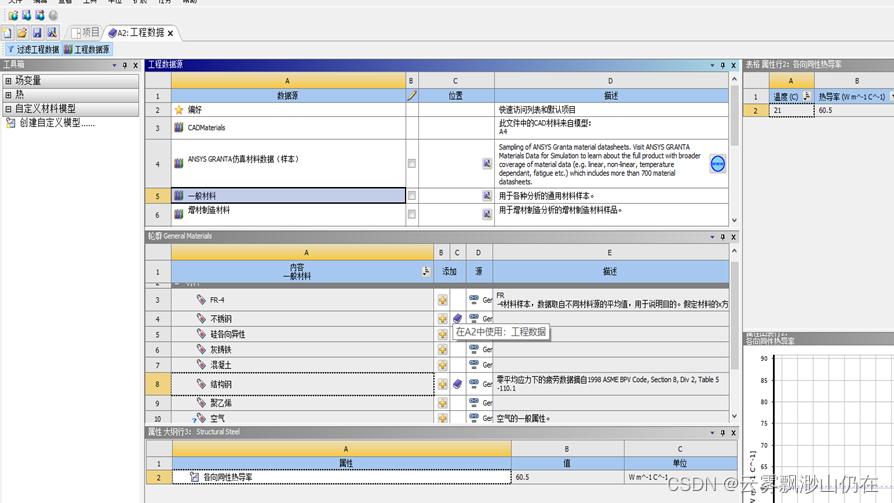Click the property icon beside 各向同性热导率
This screenshot has width=894, height=503.
coord(194,477)
